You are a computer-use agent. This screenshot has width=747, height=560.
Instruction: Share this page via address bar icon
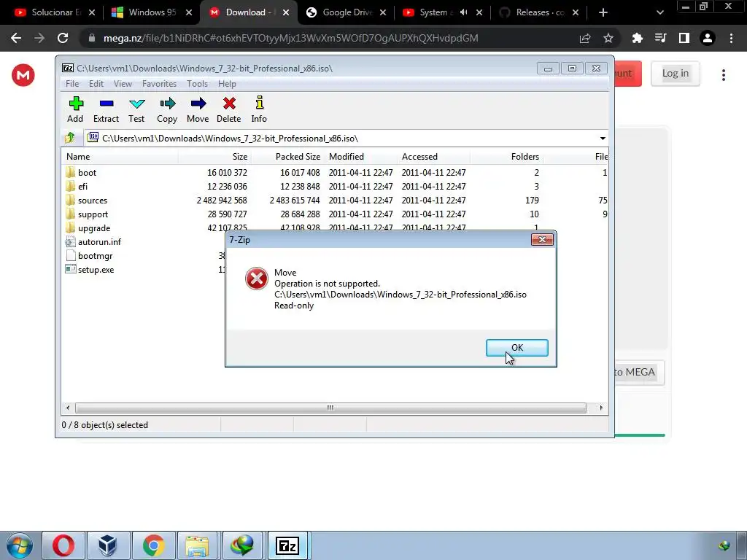tap(585, 38)
